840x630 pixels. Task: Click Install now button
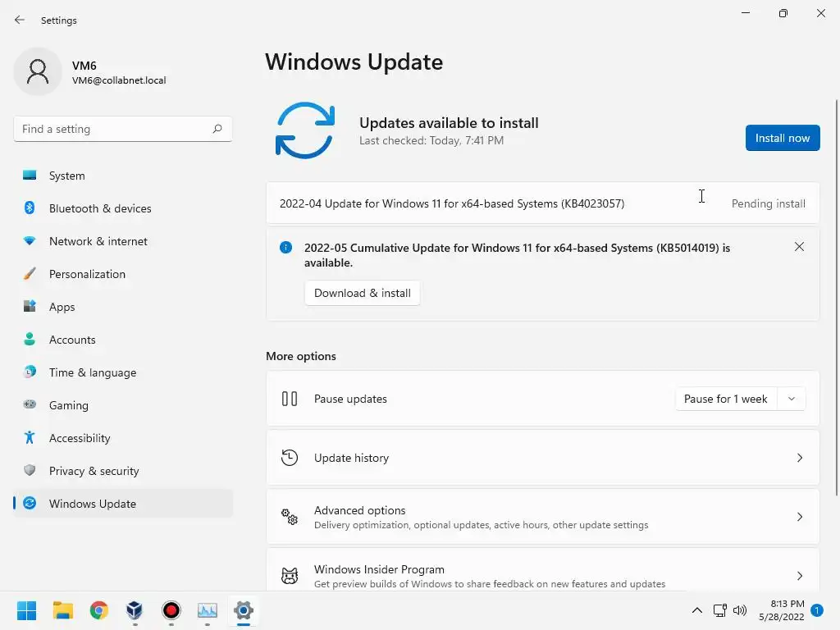[x=782, y=138]
